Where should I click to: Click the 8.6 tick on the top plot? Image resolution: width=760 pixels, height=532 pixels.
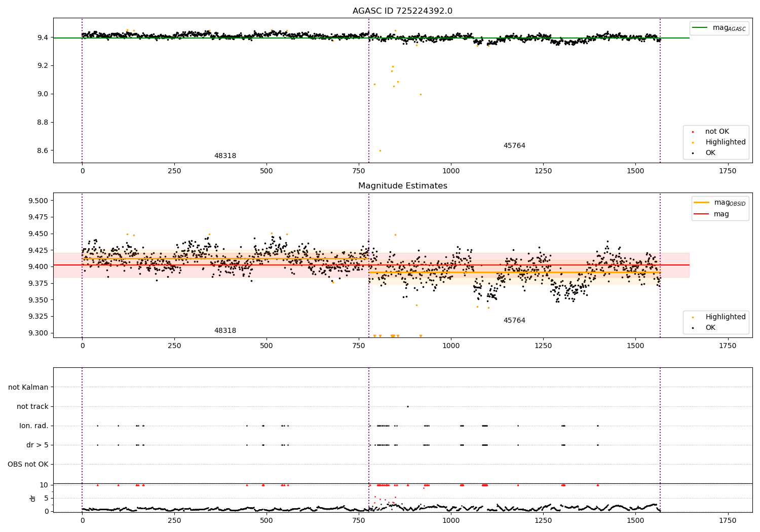[42, 150]
